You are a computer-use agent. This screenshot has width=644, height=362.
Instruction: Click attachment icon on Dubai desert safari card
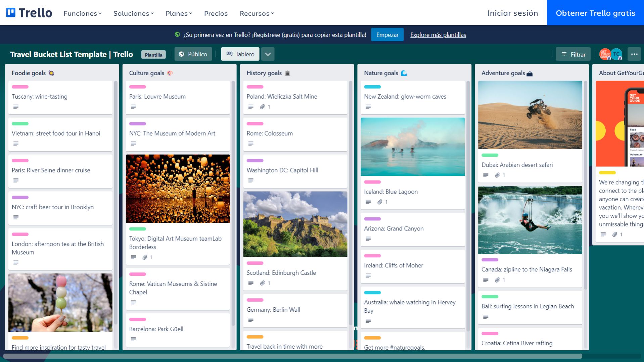point(497,175)
